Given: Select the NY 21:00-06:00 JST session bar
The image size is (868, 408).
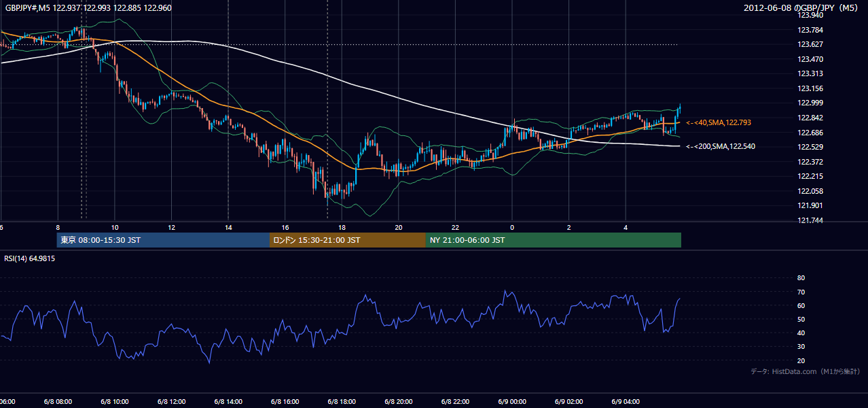Looking at the screenshot, I should [554, 240].
